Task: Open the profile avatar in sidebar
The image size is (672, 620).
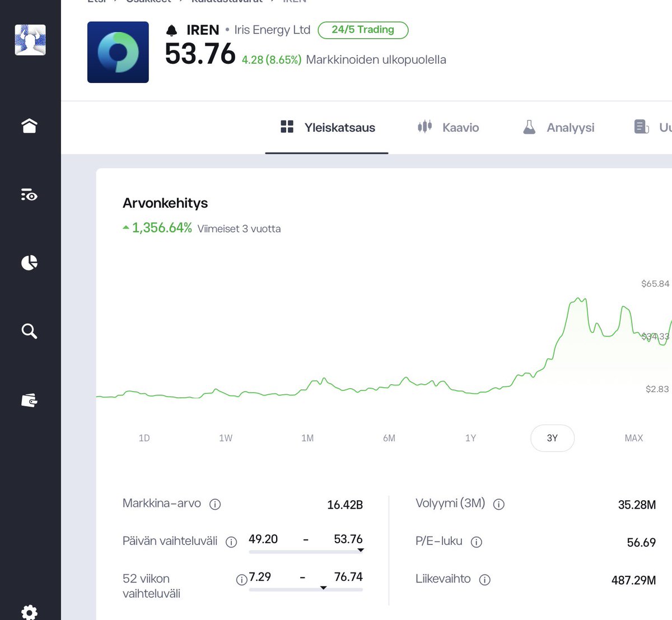Action: (30, 40)
